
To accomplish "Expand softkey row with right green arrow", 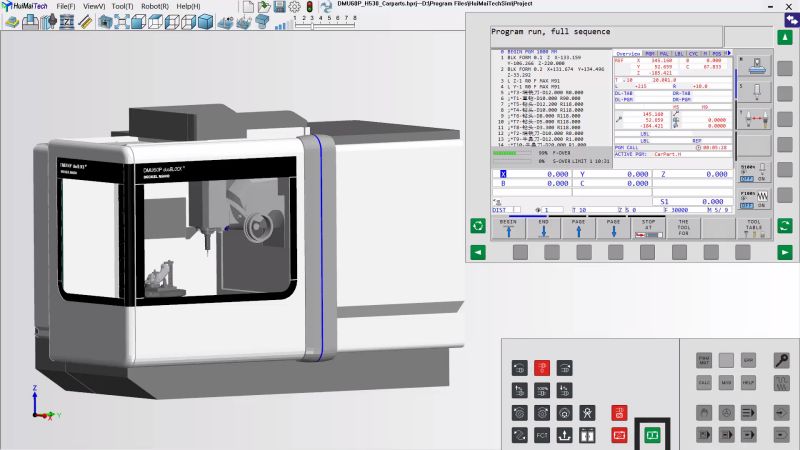I will (786, 252).
